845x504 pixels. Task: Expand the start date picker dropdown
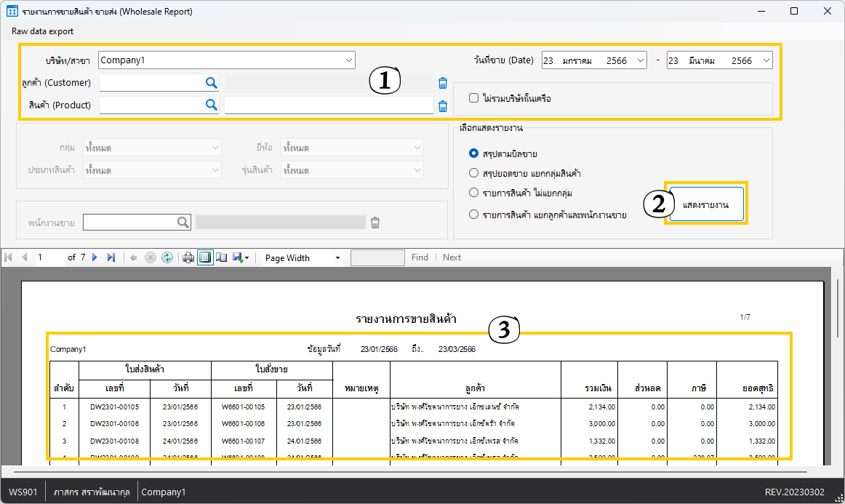(640, 61)
